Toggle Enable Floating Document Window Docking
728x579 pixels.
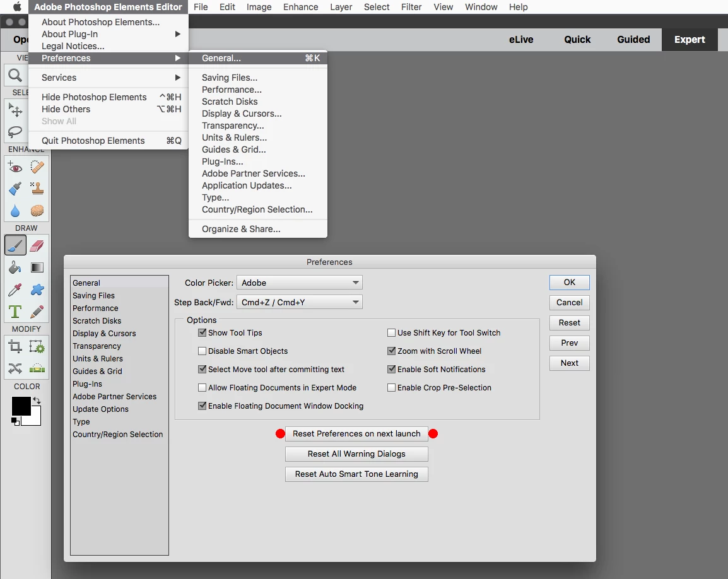tap(202, 406)
